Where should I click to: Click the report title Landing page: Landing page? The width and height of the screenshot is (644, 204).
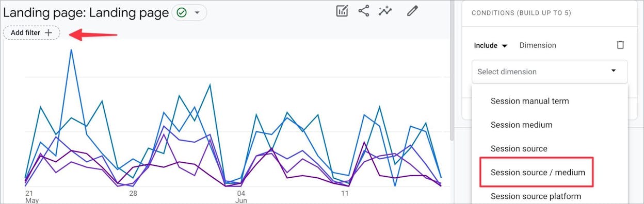pyautogui.click(x=86, y=12)
